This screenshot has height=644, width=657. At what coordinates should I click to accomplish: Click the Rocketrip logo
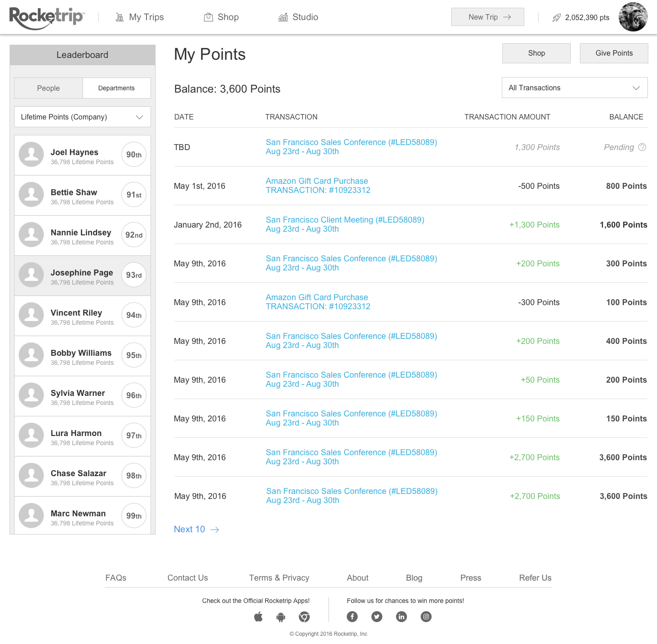click(47, 17)
